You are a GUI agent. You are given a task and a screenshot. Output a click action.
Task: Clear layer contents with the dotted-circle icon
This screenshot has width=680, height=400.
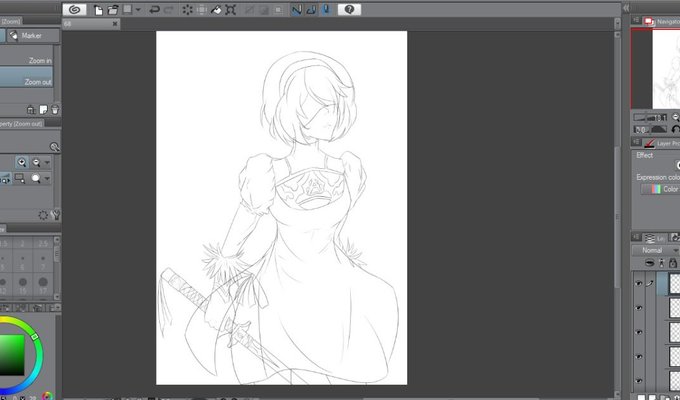tap(187, 10)
